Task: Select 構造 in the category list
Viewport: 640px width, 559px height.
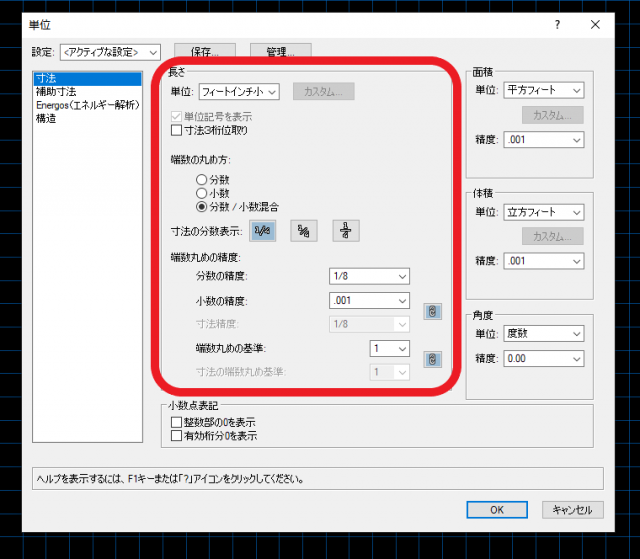Action: tap(47, 118)
